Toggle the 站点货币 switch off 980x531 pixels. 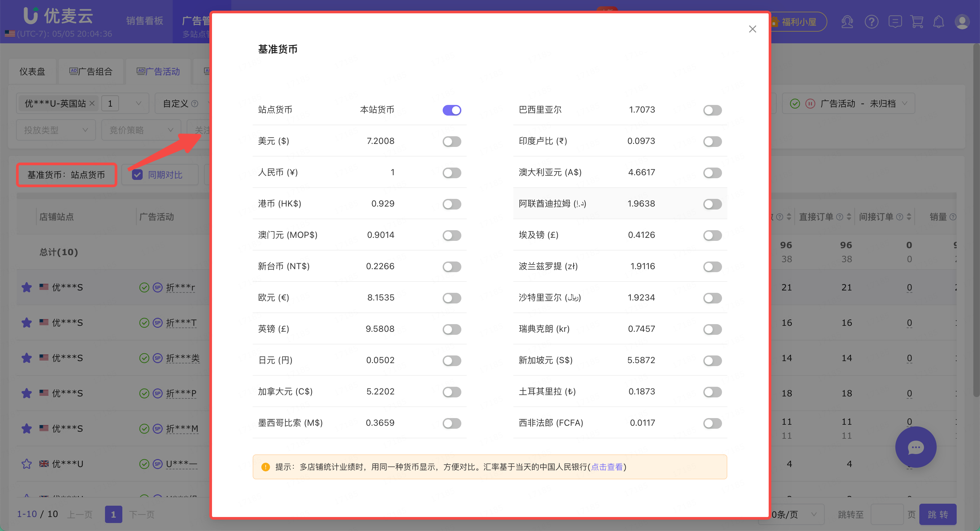tap(452, 110)
